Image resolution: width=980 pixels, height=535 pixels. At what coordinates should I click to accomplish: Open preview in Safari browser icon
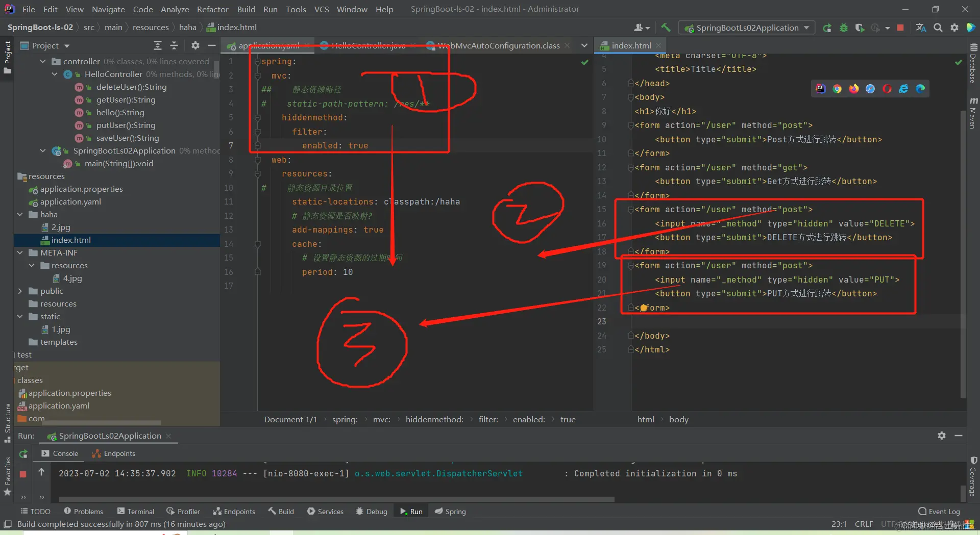coord(870,89)
